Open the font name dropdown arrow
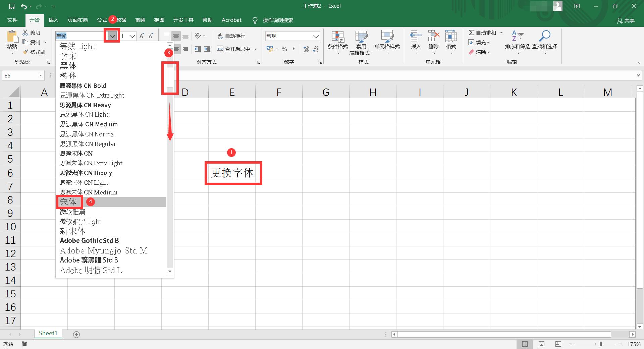Image resolution: width=644 pixels, height=349 pixels. click(112, 36)
